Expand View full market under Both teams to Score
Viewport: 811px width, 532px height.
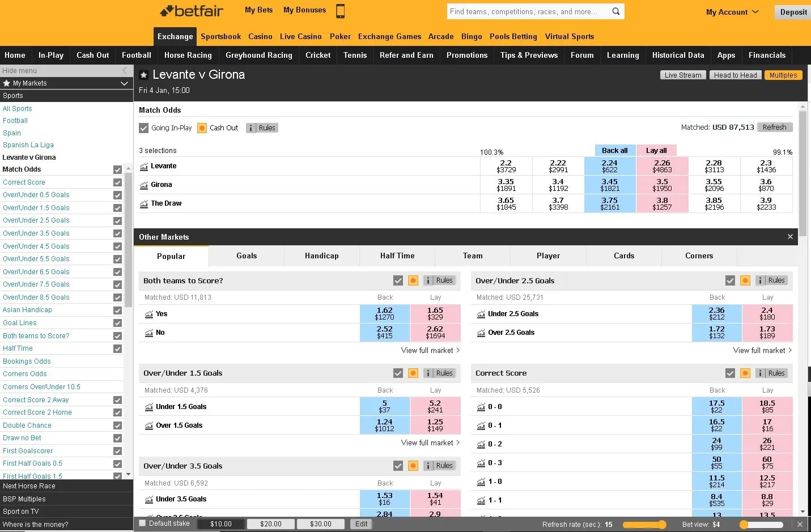430,351
